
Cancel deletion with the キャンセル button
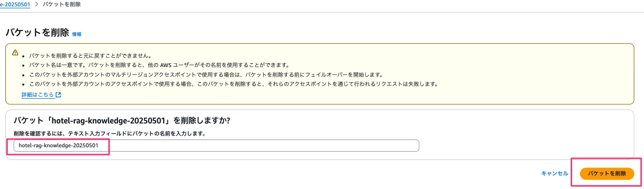pos(555,173)
